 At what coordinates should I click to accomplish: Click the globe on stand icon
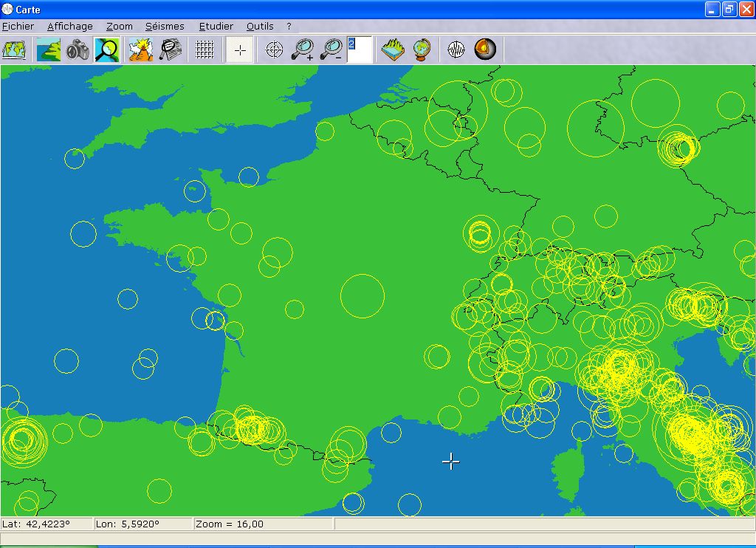(x=422, y=49)
